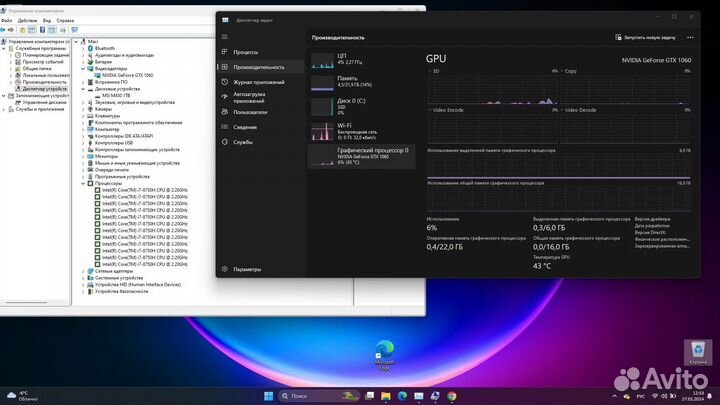Select Event Viewer in left tree
The image size is (720, 405).
[43, 62]
